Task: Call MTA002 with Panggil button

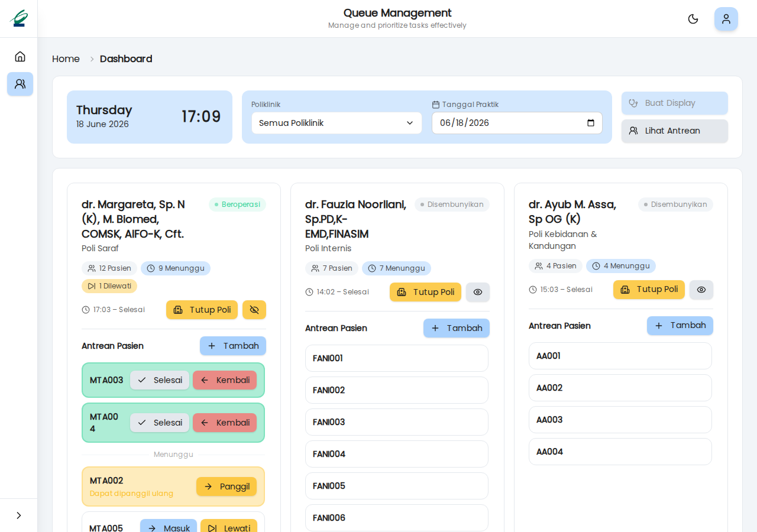Action: pyautogui.click(x=227, y=486)
